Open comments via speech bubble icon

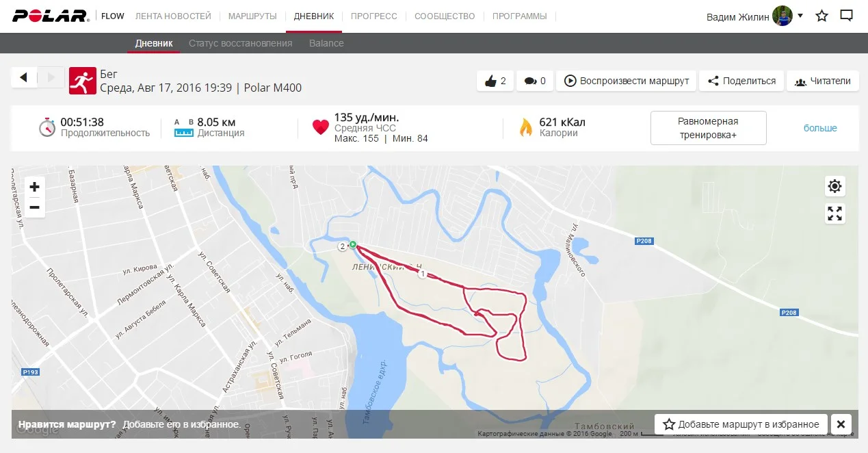535,81
